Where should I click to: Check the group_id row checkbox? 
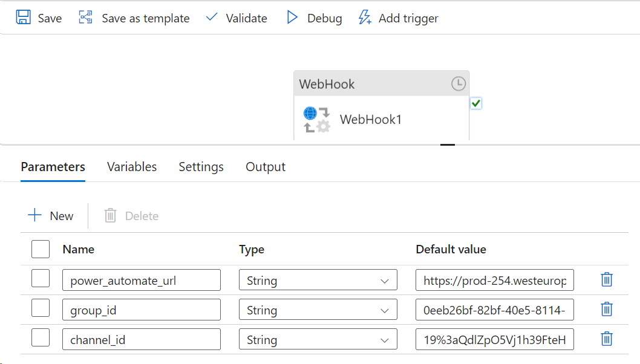(40, 307)
